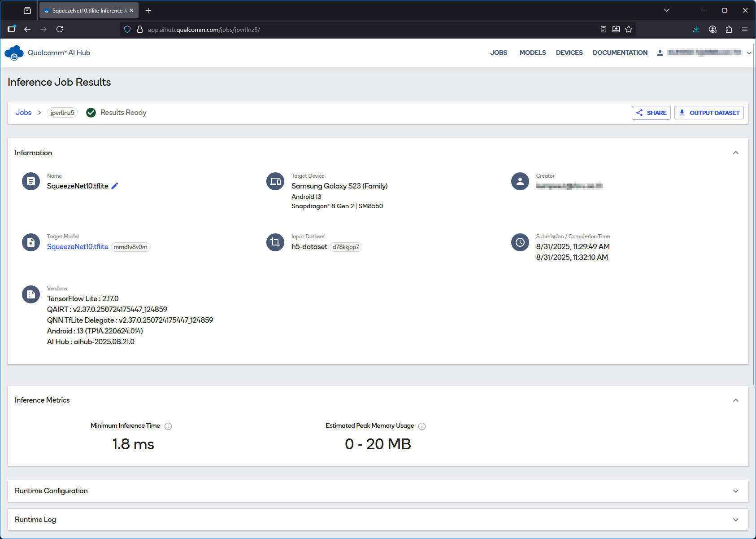
Task: Open a new browser tab
Action: tap(148, 10)
